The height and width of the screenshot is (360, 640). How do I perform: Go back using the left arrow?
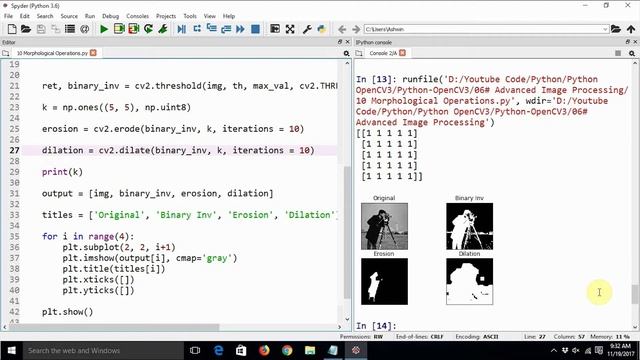point(342,29)
